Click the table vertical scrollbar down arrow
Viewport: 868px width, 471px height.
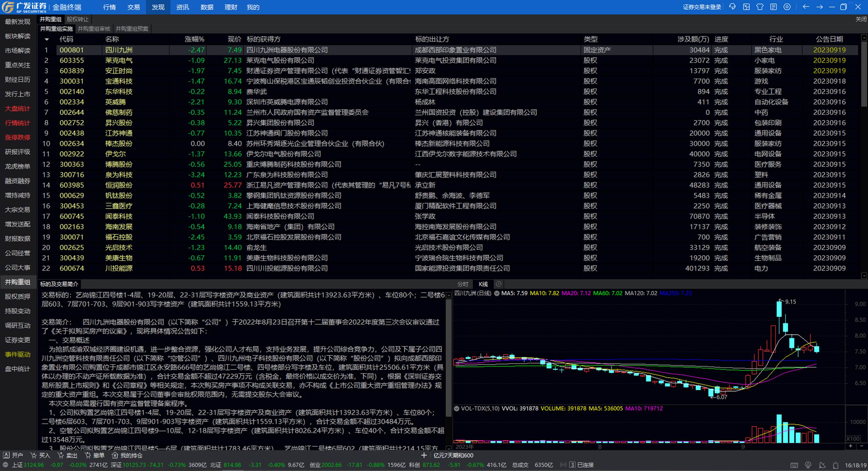click(x=864, y=276)
